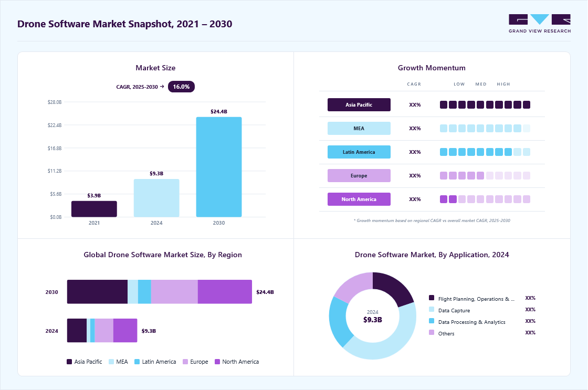Click the $3.9B label above 2021 bar
The image size is (588, 390).
tap(94, 195)
